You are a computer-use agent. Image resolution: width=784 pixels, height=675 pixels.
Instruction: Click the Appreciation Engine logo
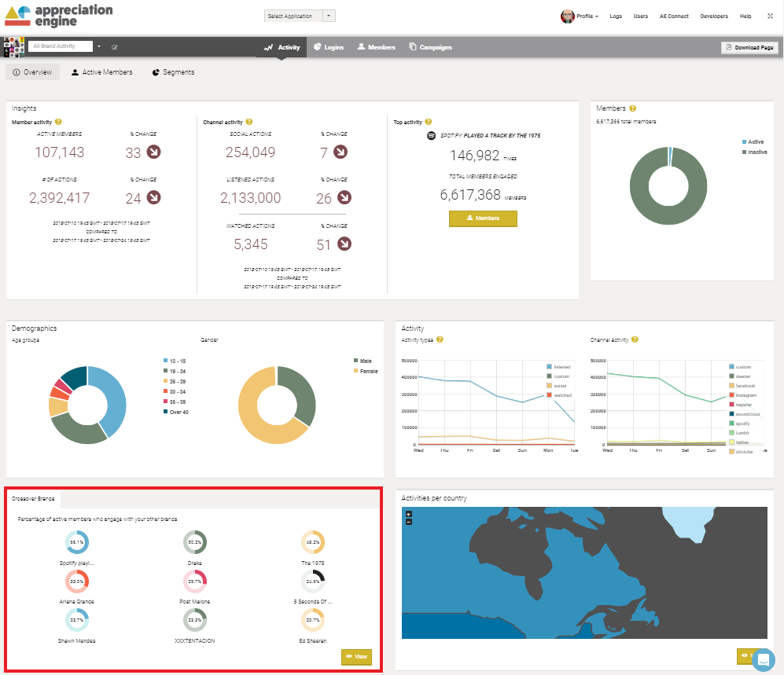click(x=59, y=16)
